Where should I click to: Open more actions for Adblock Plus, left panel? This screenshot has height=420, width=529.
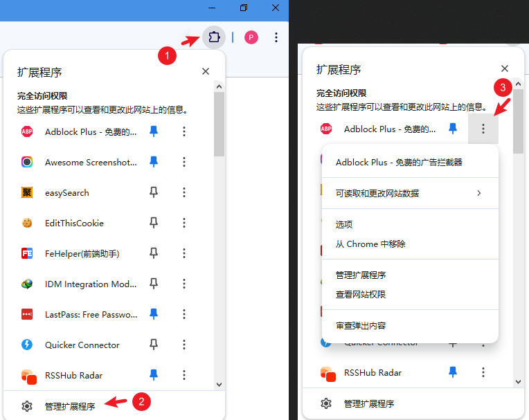(x=184, y=131)
